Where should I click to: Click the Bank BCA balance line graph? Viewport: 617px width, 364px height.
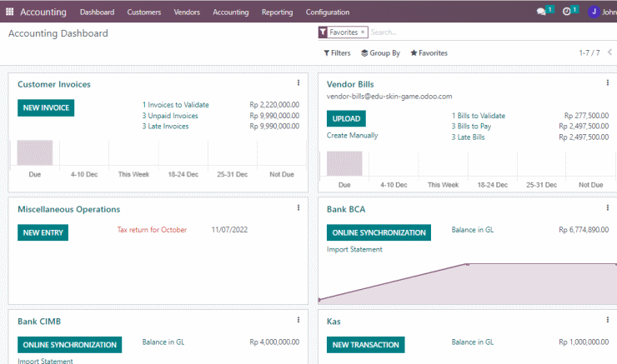(x=468, y=284)
